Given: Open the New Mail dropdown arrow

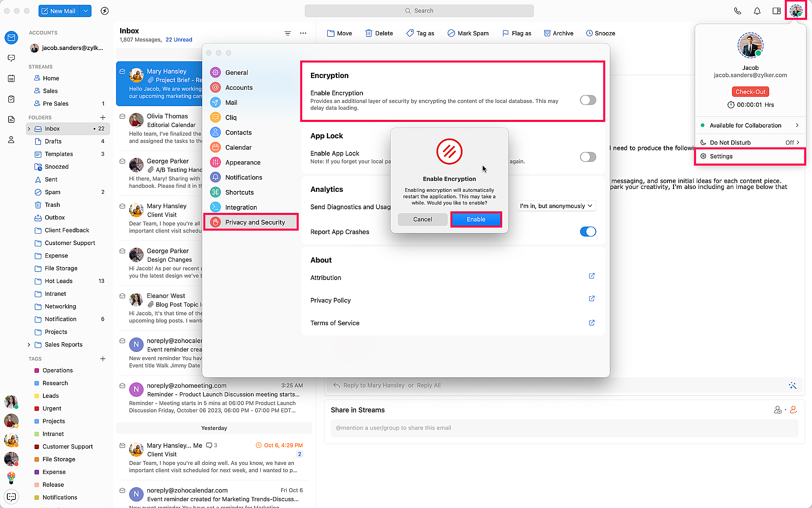Looking at the screenshot, I should (x=86, y=11).
